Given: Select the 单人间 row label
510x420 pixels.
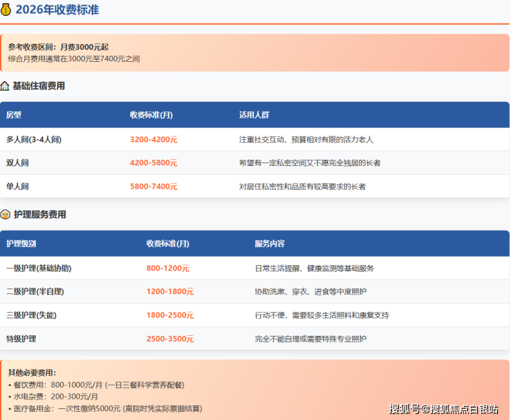Looking at the screenshot, I should [17, 187].
